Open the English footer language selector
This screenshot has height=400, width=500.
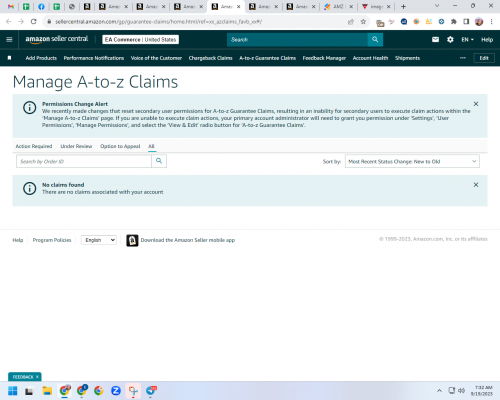click(99, 240)
